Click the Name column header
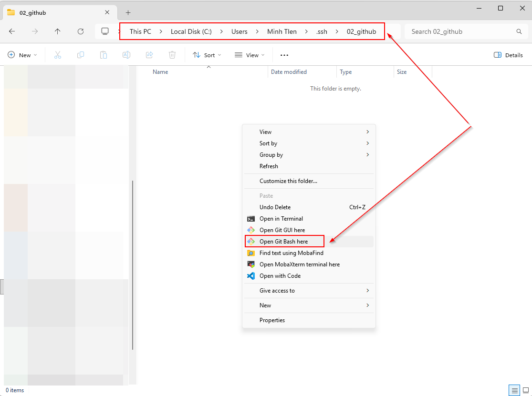This screenshot has height=396, width=532. pyautogui.click(x=160, y=72)
